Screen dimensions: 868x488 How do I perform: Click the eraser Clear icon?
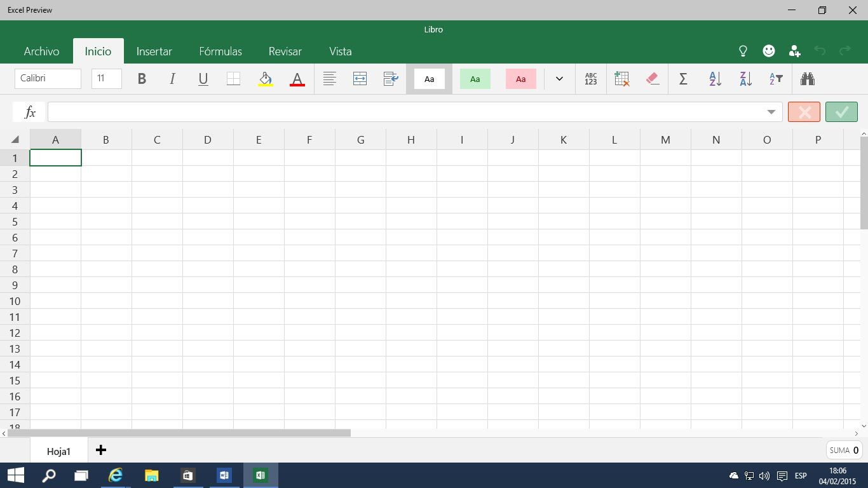click(x=653, y=79)
